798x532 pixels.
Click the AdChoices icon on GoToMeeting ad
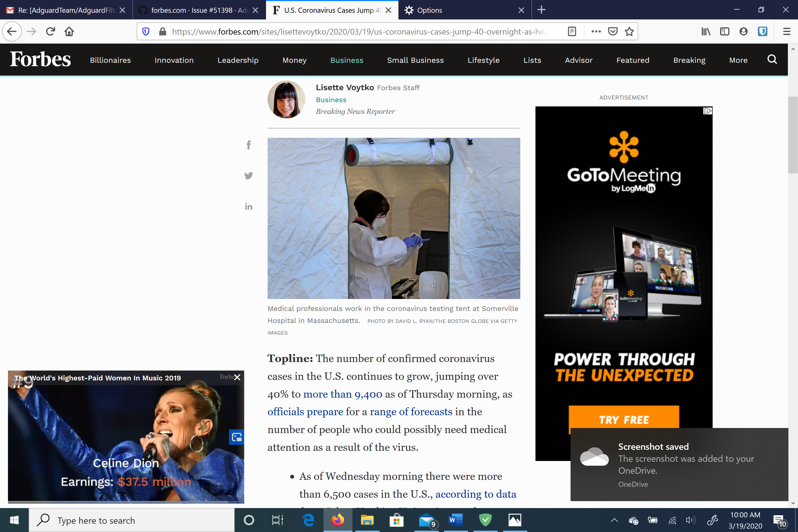707,111
